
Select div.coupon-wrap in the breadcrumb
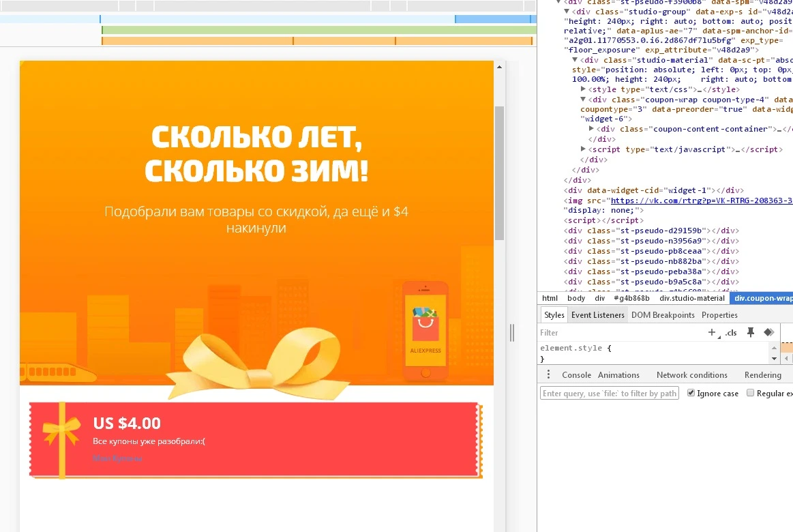[x=762, y=298]
